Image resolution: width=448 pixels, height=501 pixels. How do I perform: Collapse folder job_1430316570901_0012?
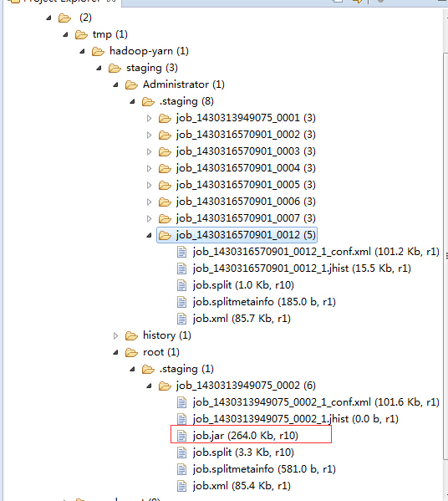coord(149,236)
